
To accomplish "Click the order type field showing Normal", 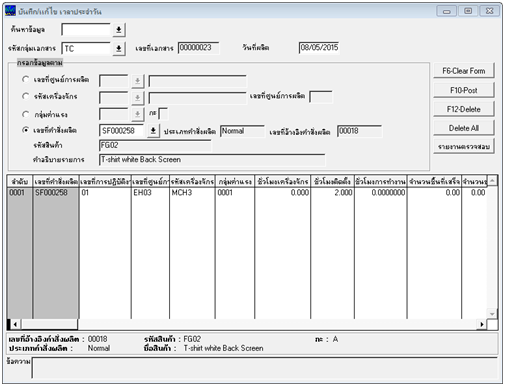I will pyautogui.click(x=242, y=131).
